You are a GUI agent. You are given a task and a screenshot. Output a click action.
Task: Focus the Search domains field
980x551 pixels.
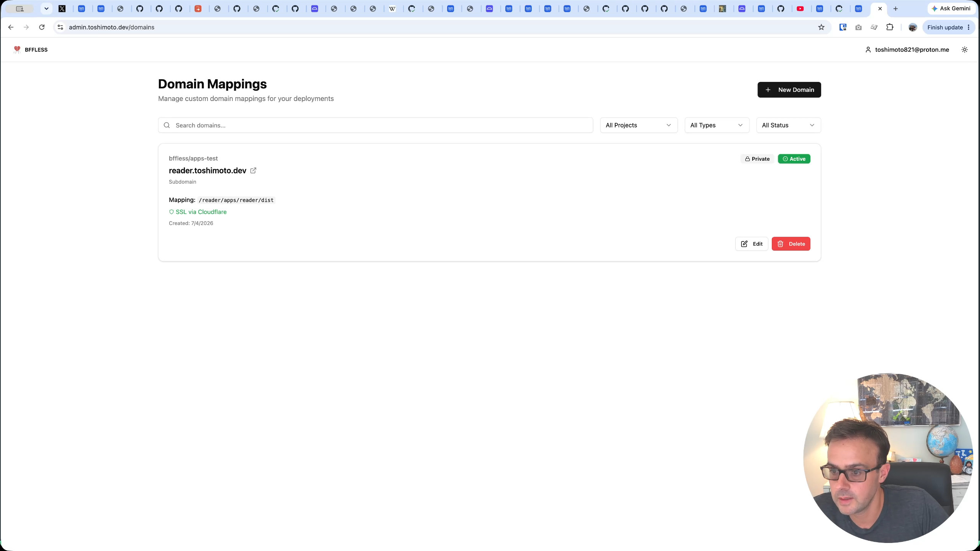coord(376,125)
